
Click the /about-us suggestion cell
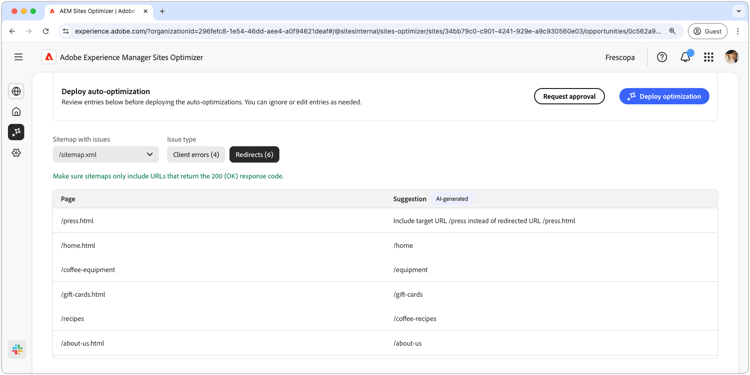407,343
